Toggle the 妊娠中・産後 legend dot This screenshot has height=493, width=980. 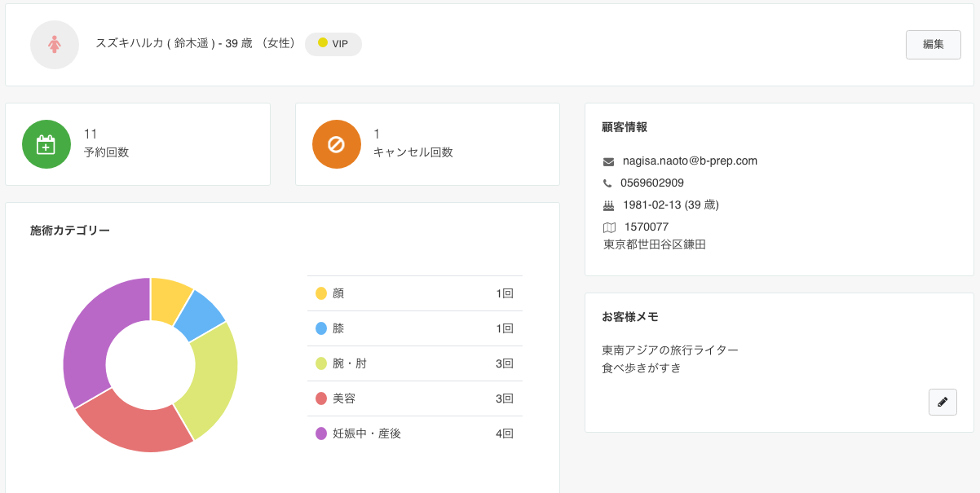[321, 433]
